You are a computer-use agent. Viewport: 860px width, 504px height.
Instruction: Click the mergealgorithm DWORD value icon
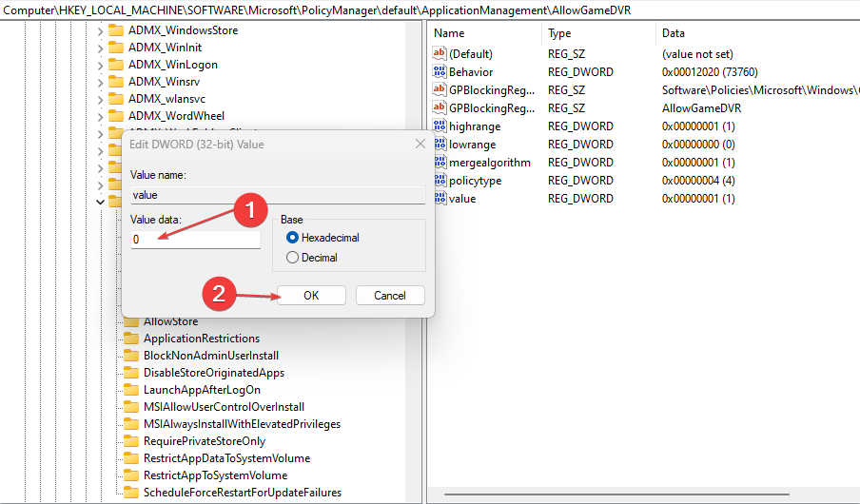[440, 162]
